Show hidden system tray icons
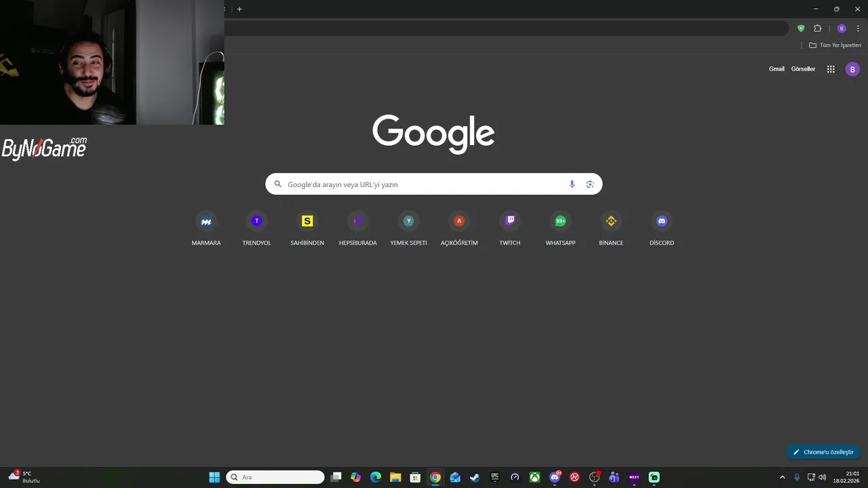The width and height of the screenshot is (868, 488). click(x=782, y=477)
